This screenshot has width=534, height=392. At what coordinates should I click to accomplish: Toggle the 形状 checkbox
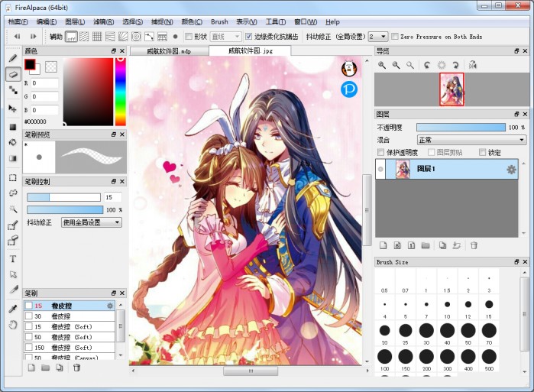pyautogui.click(x=189, y=36)
